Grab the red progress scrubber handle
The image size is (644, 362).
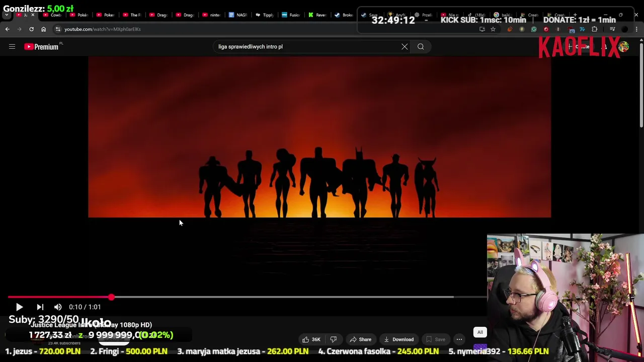tap(111, 297)
